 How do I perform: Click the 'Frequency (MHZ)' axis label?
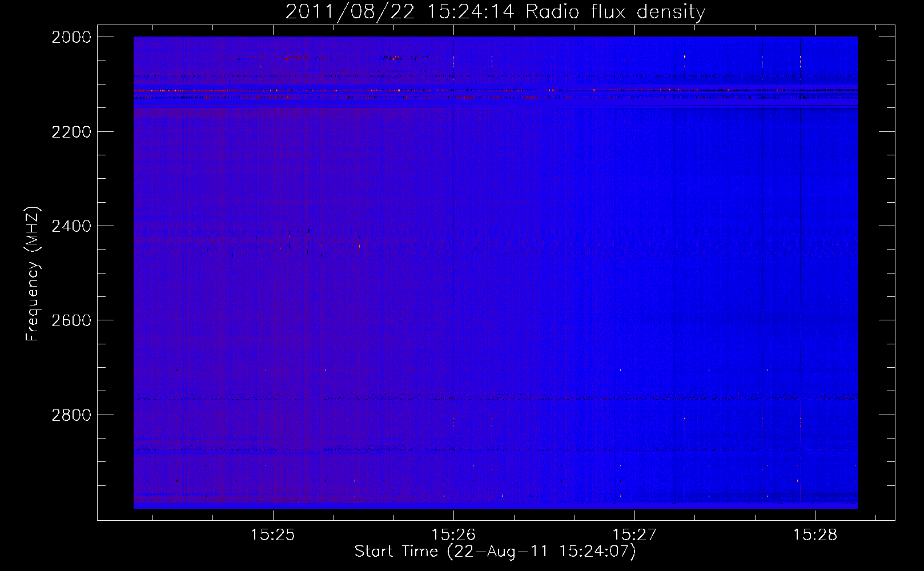coord(33,274)
